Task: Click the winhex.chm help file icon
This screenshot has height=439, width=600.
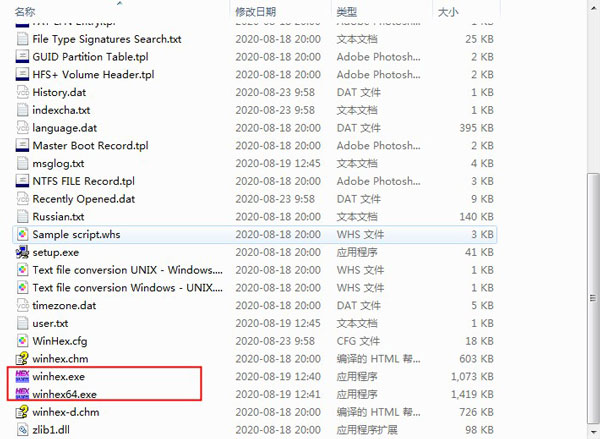Action: (22, 359)
